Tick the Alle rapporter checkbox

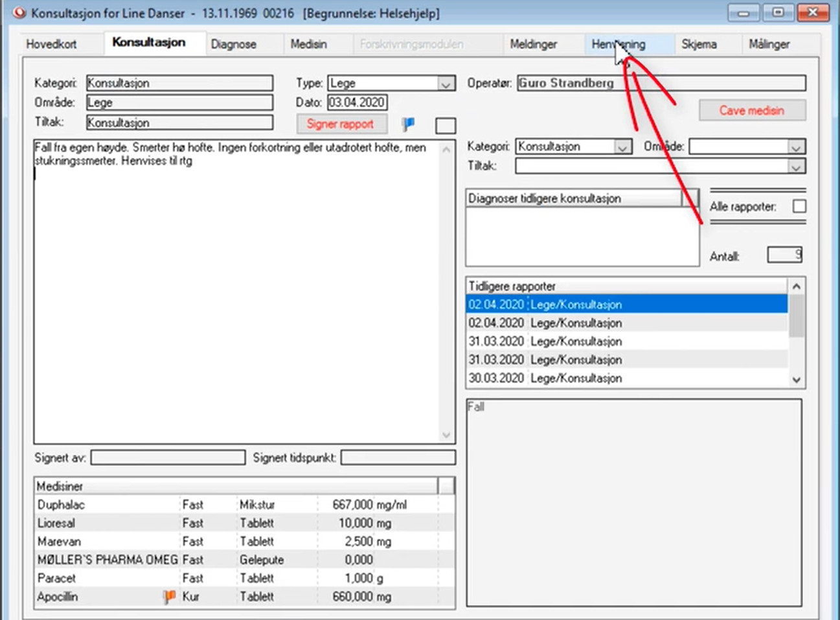point(800,206)
